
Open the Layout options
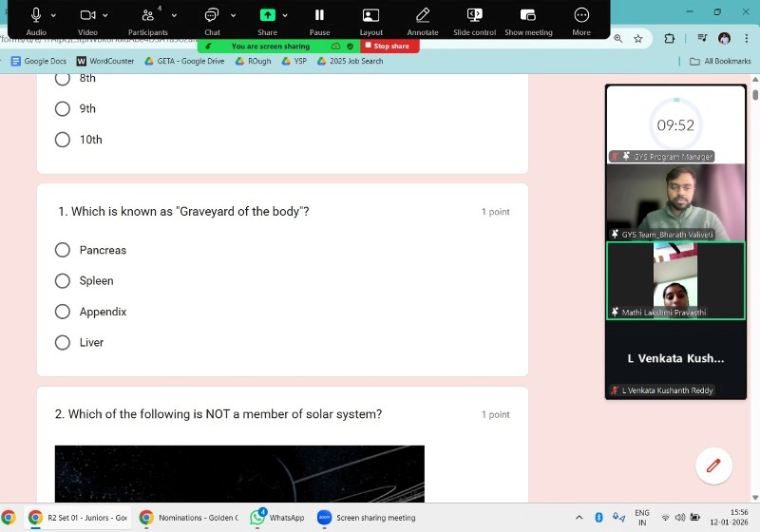(370, 17)
